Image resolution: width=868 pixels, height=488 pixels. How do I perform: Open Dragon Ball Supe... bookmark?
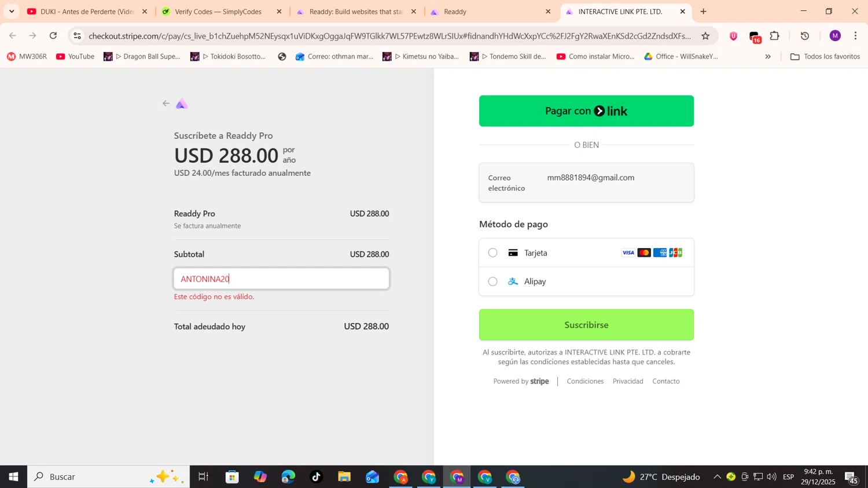[x=142, y=57]
